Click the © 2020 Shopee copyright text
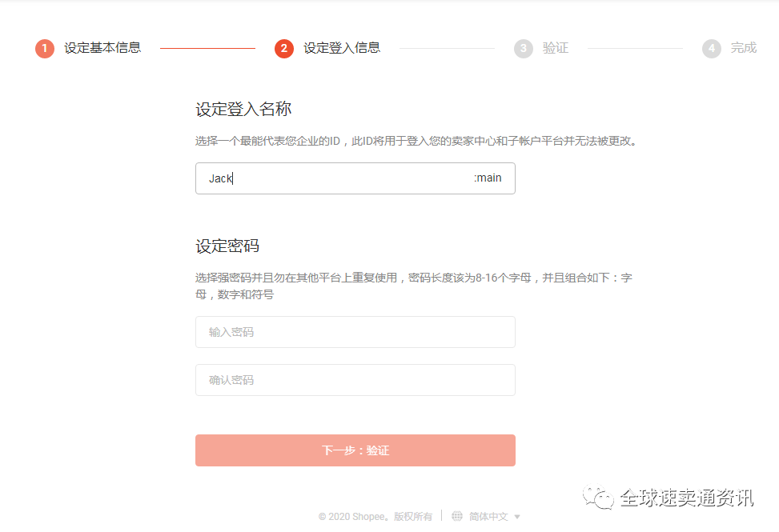Screen dimensions: 779x532 tap(376, 517)
